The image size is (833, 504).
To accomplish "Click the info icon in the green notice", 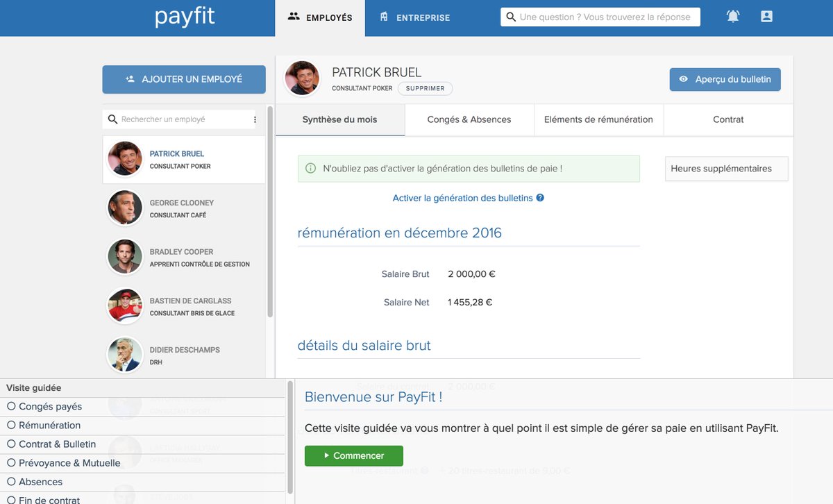I will (x=310, y=169).
